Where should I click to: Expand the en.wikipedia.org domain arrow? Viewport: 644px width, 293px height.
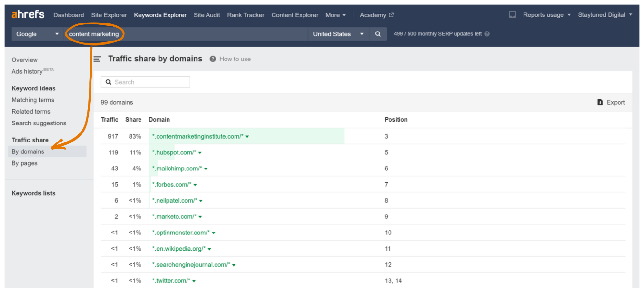209,249
